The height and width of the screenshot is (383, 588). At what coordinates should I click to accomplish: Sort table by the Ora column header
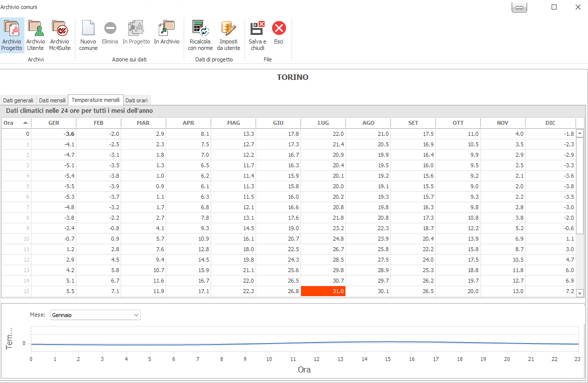[x=16, y=123]
